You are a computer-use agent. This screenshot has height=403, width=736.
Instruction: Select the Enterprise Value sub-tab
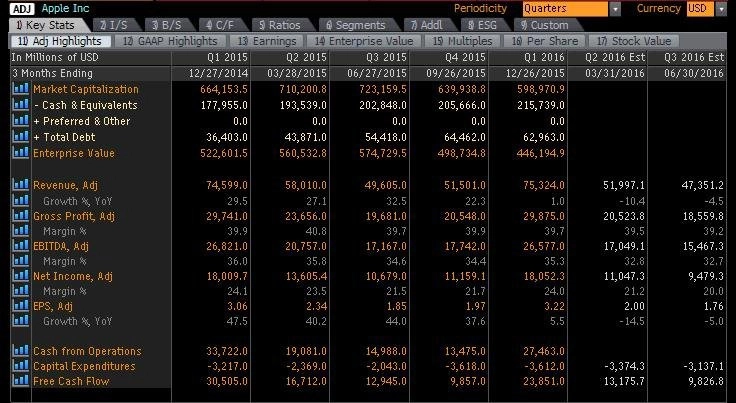pyautogui.click(x=364, y=41)
